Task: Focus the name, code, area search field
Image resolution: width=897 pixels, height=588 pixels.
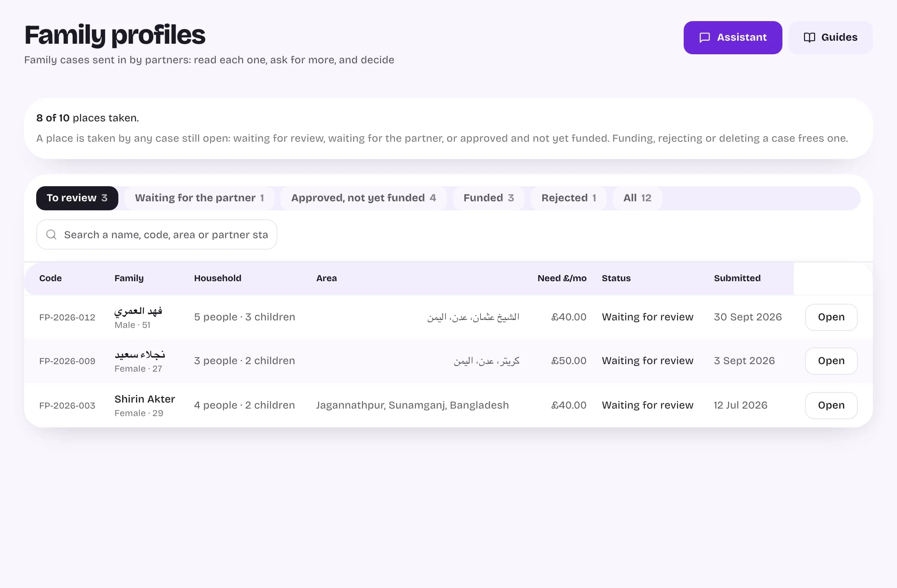Action: (x=157, y=235)
